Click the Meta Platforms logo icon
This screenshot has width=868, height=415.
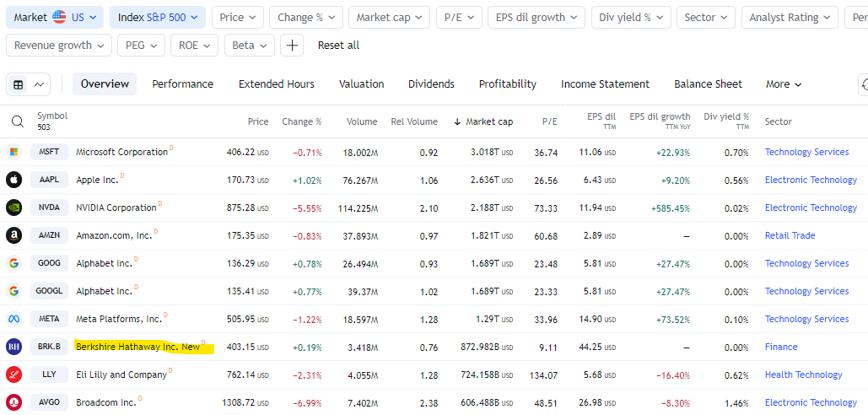pos(13,319)
